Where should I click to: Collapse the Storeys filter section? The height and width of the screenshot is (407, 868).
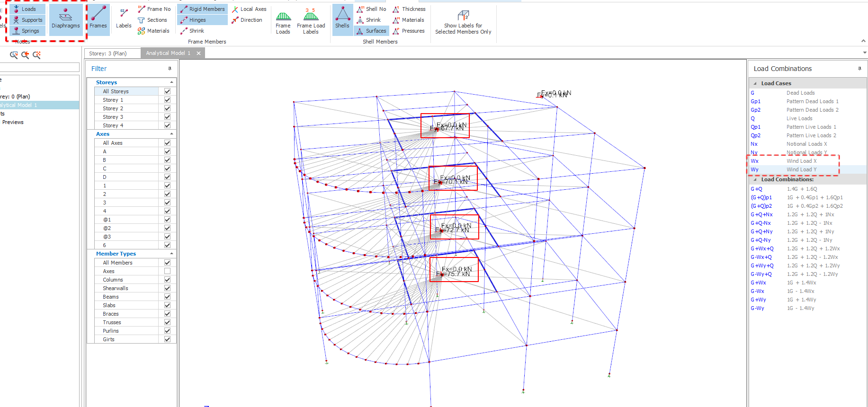click(x=171, y=82)
